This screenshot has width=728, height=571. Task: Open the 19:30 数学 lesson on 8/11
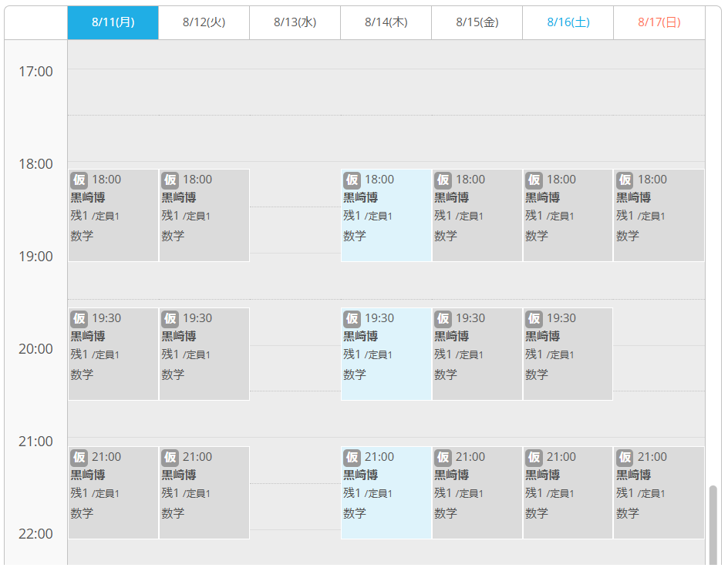(x=113, y=354)
